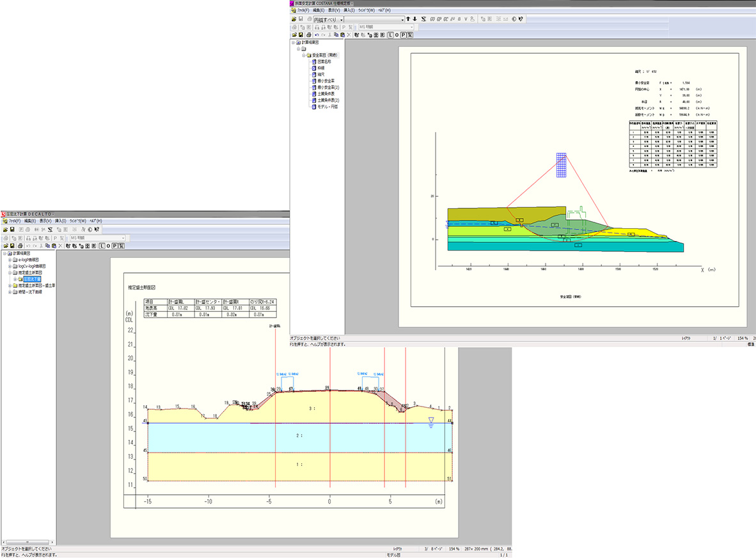Open file in DECALTO main toolbar
This screenshot has height=558, width=756.
click(x=5, y=229)
